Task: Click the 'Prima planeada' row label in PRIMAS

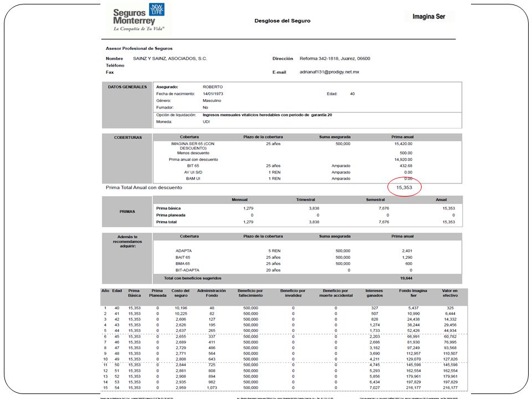Action: (x=171, y=215)
